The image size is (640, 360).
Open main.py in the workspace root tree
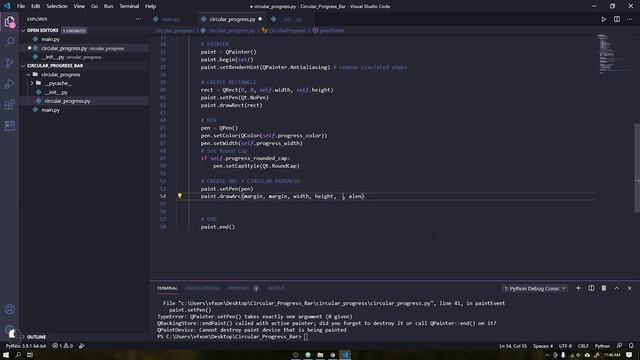tap(50, 110)
